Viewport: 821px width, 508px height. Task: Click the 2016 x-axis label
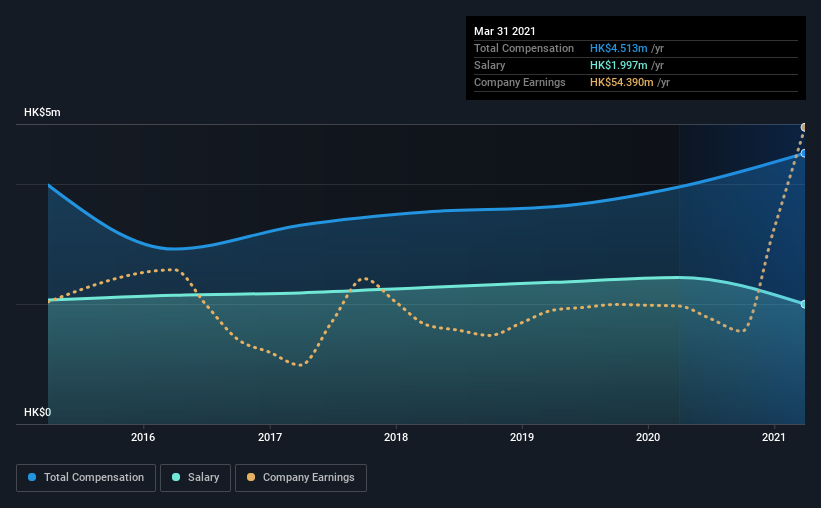pos(143,437)
